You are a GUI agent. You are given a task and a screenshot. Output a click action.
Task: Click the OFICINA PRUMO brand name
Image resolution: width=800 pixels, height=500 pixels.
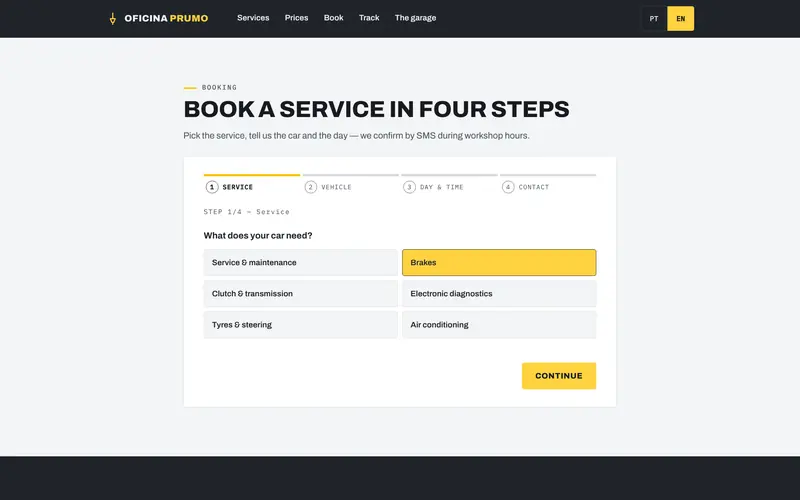(x=166, y=18)
